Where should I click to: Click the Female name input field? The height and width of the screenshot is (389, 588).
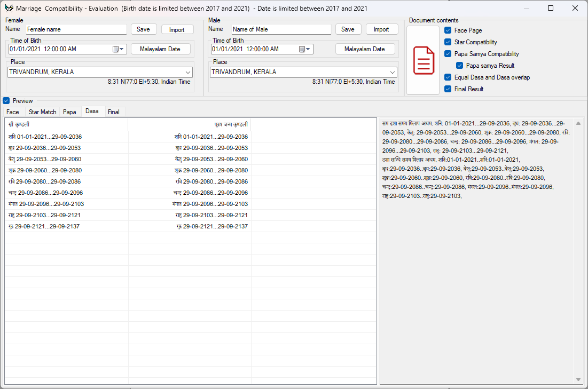[x=76, y=29]
